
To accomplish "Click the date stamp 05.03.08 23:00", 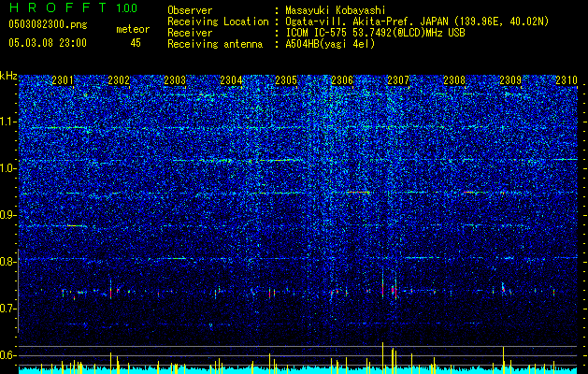I will click(x=48, y=43).
